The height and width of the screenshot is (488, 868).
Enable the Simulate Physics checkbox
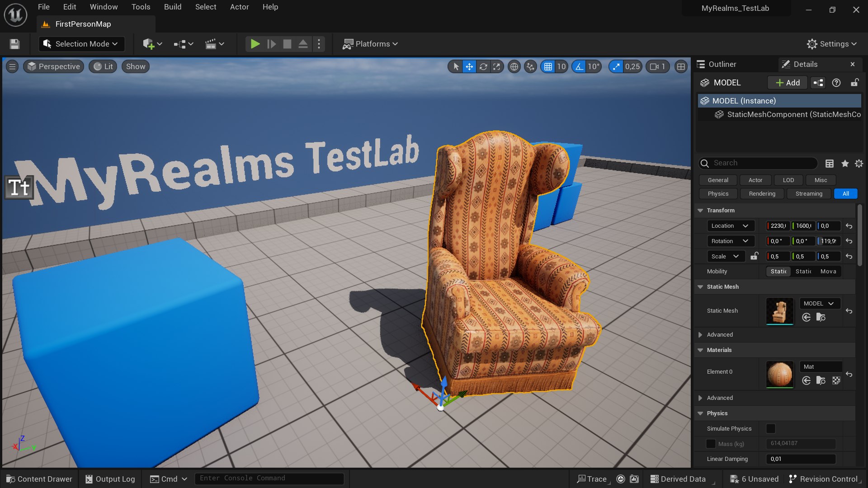(x=771, y=428)
